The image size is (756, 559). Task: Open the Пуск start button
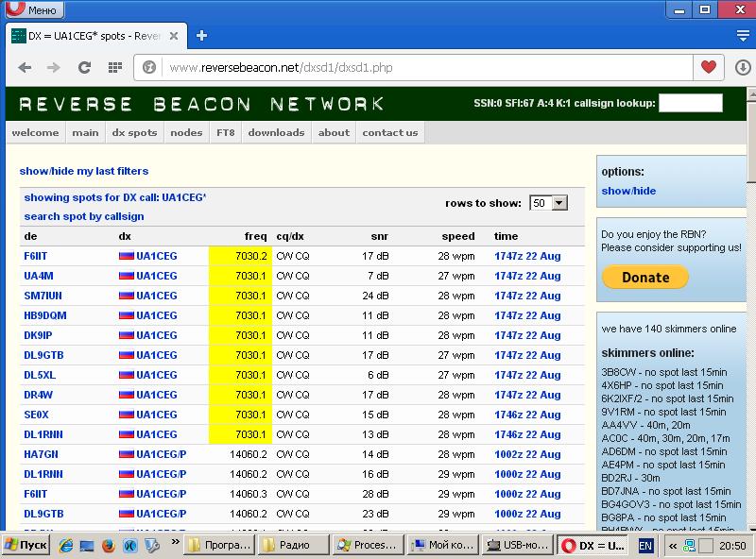(26, 545)
